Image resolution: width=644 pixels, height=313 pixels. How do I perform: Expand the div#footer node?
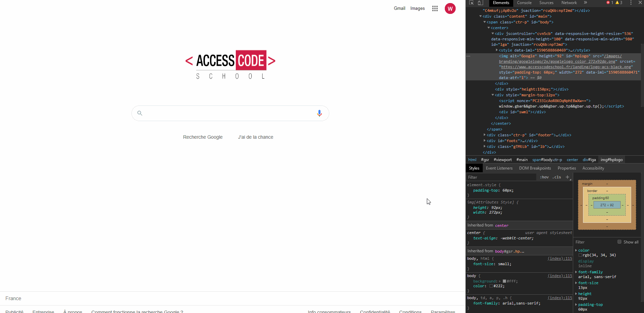[x=485, y=135]
